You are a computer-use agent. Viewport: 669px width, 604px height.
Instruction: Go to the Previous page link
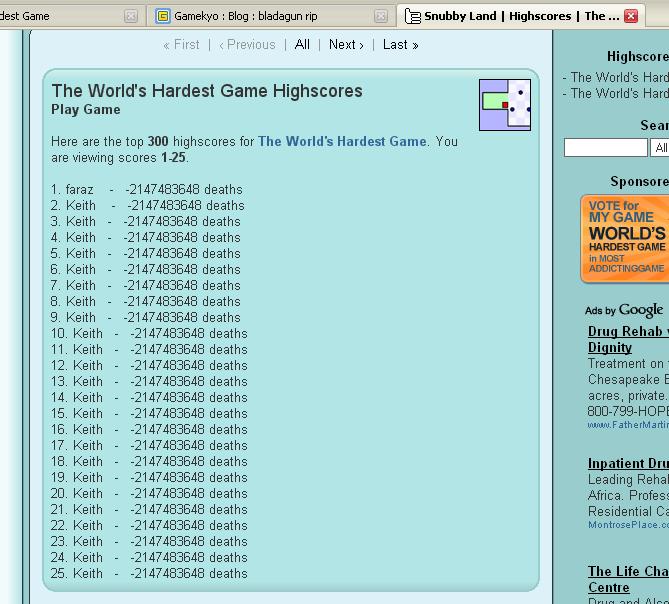(247, 45)
